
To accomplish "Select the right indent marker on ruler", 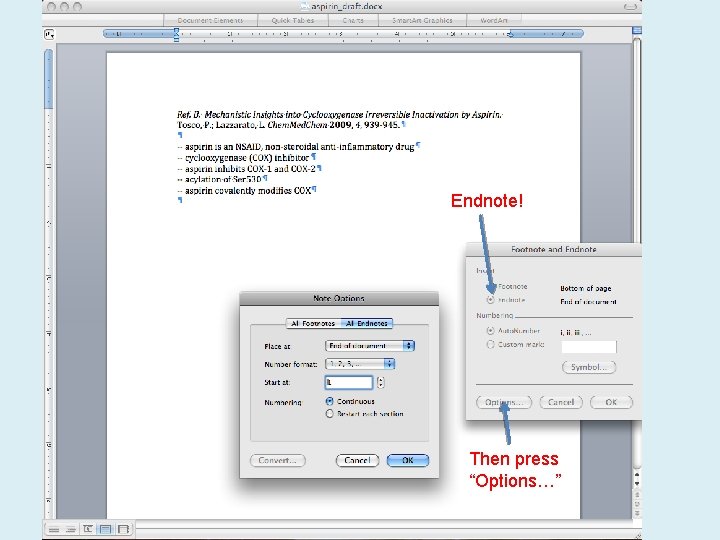I will click(510, 35).
